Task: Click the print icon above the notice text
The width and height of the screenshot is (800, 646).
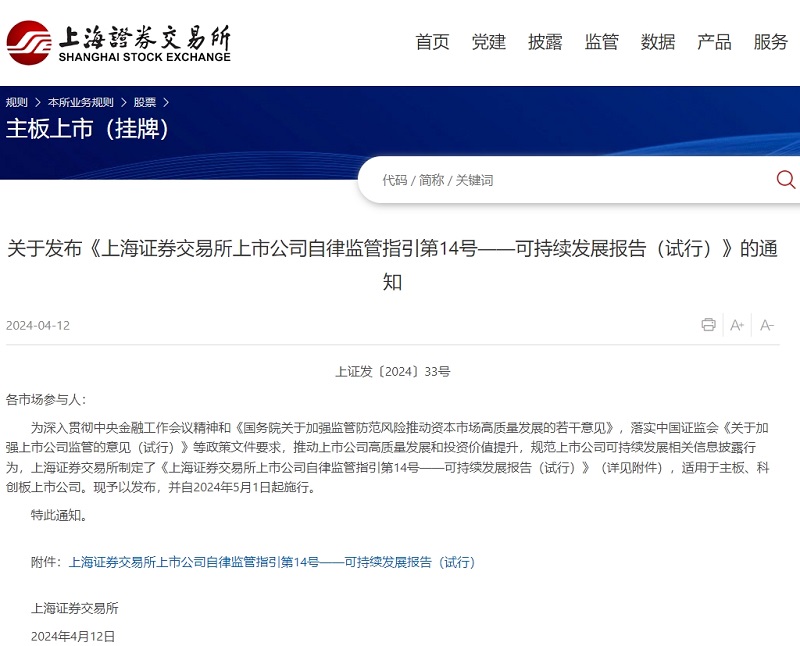Action: pyautogui.click(x=708, y=325)
